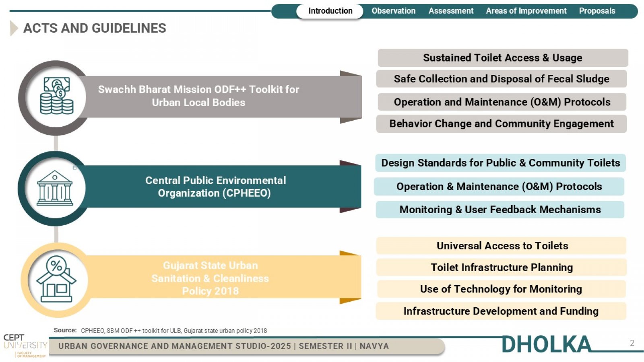Go to the Assessment tab
The height and width of the screenshot is (362, 644).
tap(451, 11)
